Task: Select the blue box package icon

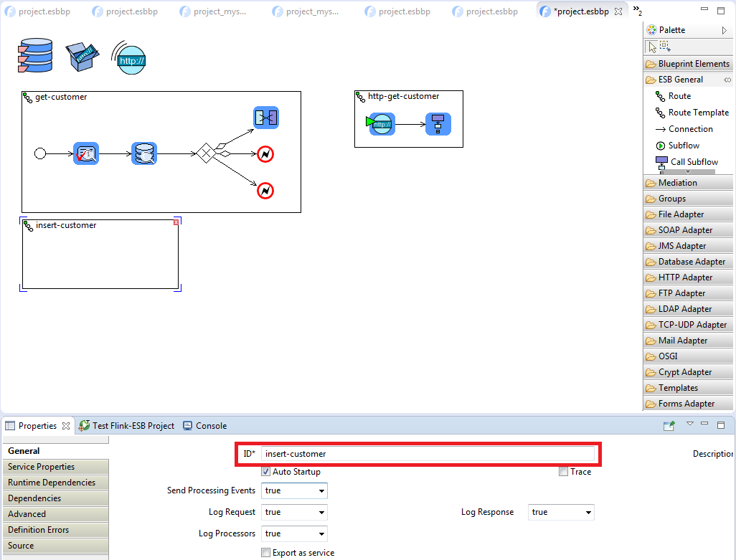Action: coord(81,56)
